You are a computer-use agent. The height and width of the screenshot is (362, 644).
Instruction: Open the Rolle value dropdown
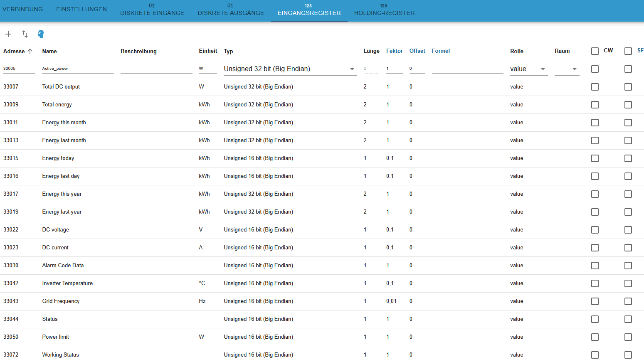(x=529, y=69)
